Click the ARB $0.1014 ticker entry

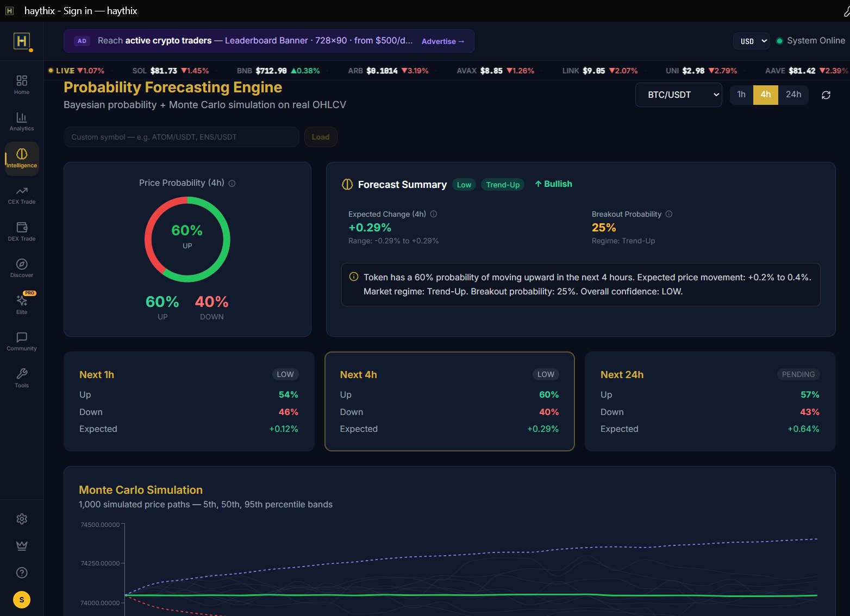tap(388, 71)
